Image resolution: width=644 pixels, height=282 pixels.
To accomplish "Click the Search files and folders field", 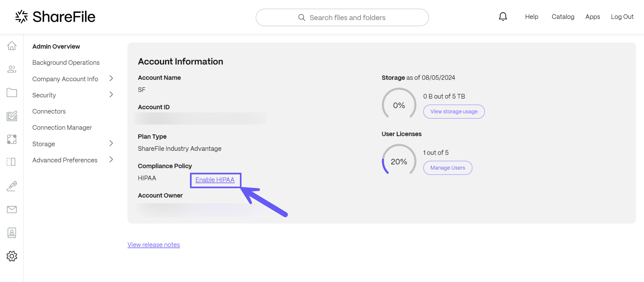I will coord(342,17).
